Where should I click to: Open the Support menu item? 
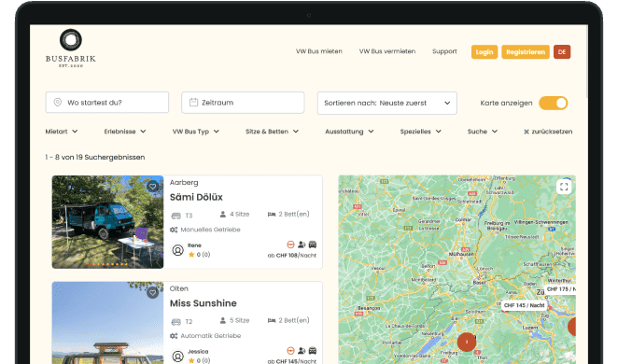(444, 51)
